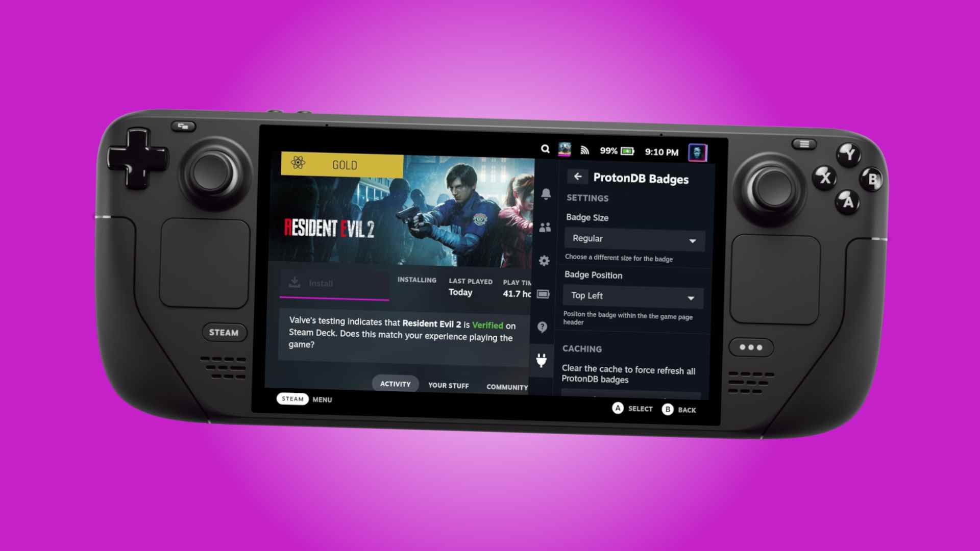This screenshot has height=551, width=980.
Task: Click the COMMUNITY menu item
Action: (507, 387)
